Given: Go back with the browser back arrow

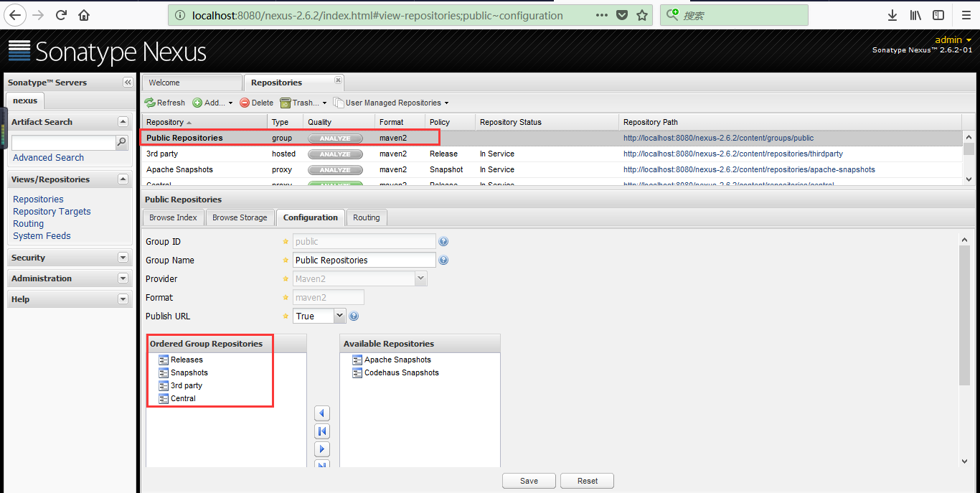Looking at the screenshot, I should point(14,15).
